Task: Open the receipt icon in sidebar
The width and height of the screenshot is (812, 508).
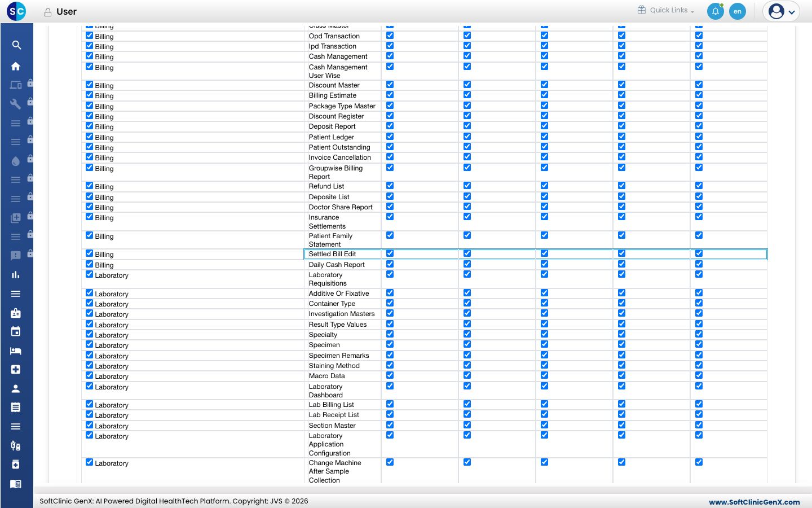Action: (x=16, y=408)
